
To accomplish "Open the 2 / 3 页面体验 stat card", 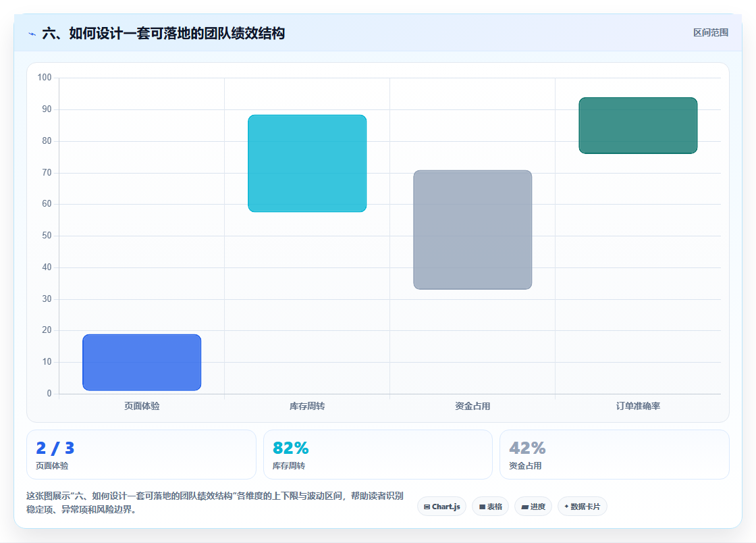I will [141, 455].
